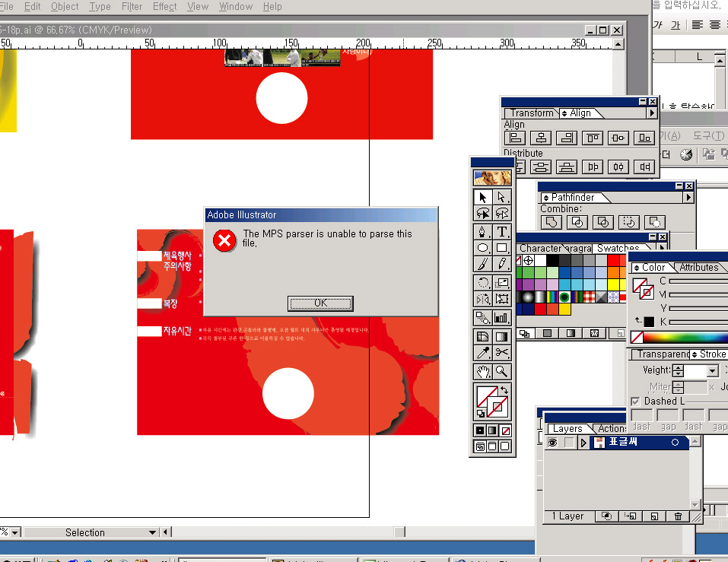Image resolution: width=728 pixels, height=562 pixels.
Task: Toggle the Dashed Line checkbox
Action: click(635, 401)
